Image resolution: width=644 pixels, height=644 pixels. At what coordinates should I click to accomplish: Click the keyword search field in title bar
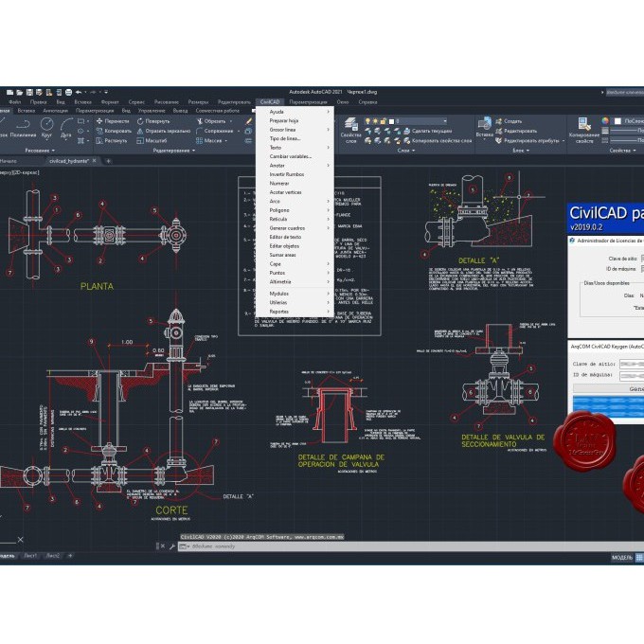tap(625, 93)
